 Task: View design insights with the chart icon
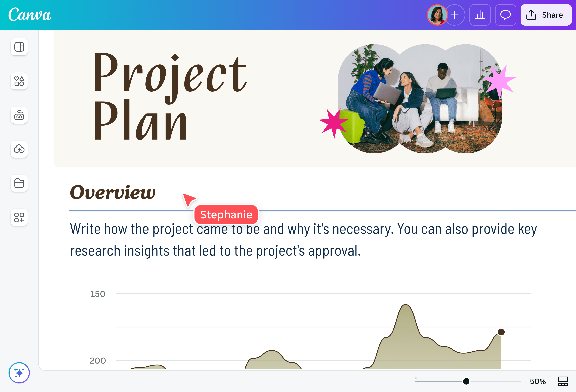point(480,15)
